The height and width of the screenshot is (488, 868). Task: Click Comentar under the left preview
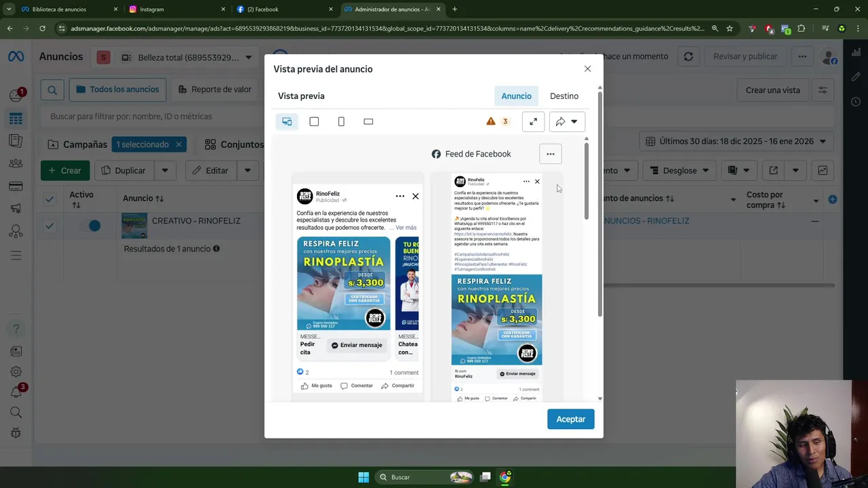point(357,386)
